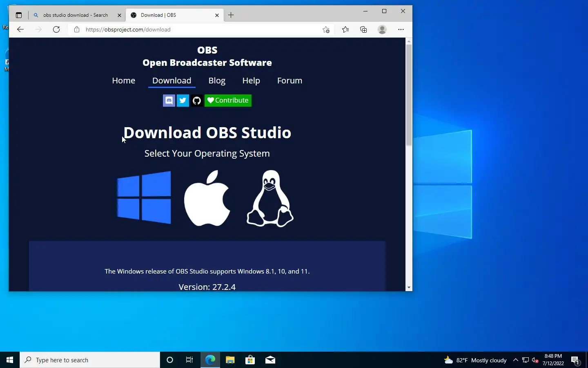Open Microsoft Store from the taskbar
Screen dimensions: 588x368
[x=250, y=360]
